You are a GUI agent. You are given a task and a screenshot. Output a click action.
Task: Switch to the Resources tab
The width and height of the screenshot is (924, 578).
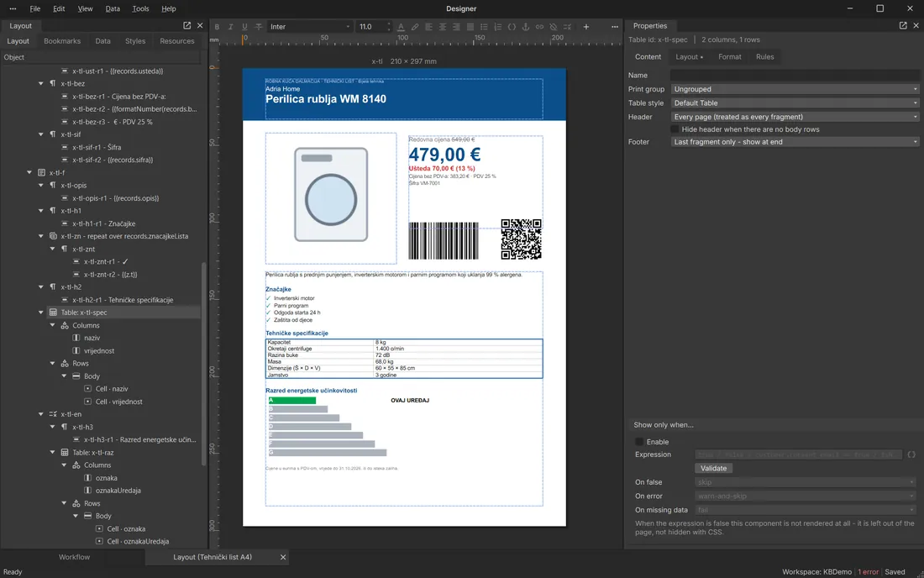(176, 41)
